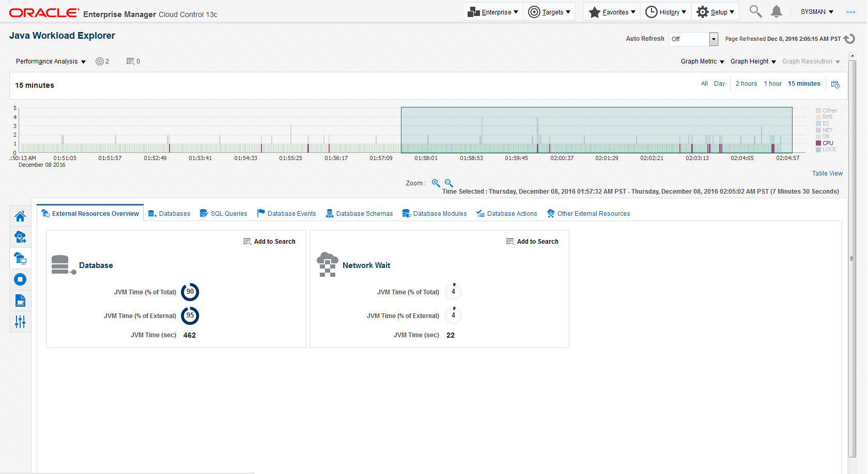868x474 pixels.
Task: Click the Network Wait cloud icon
Action: tap(328, 264)
